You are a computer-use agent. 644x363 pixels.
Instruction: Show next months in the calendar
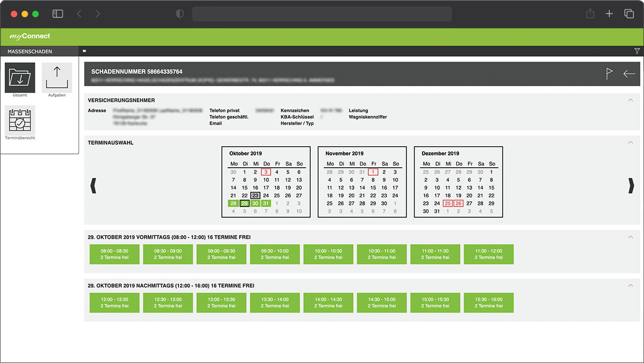[x=631, y=186]
